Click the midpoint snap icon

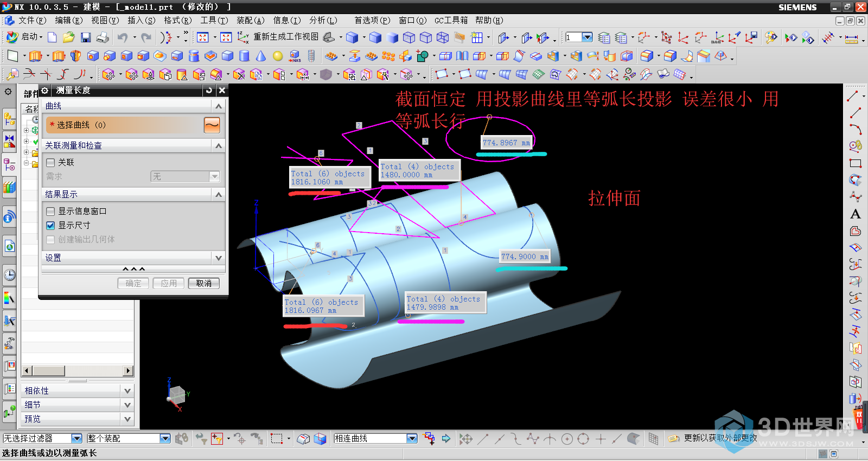[x=499, y=439]
